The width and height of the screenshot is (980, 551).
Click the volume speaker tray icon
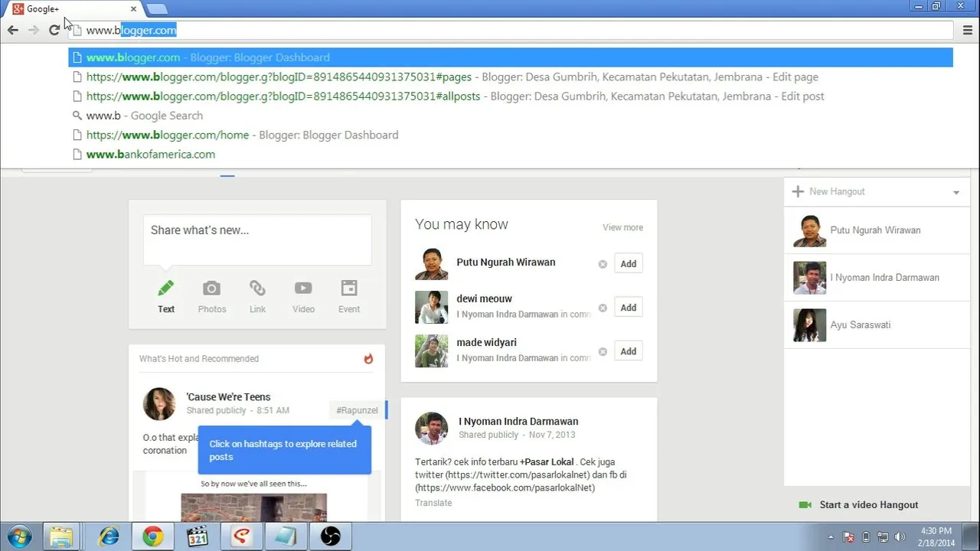(x=900, y=537)
